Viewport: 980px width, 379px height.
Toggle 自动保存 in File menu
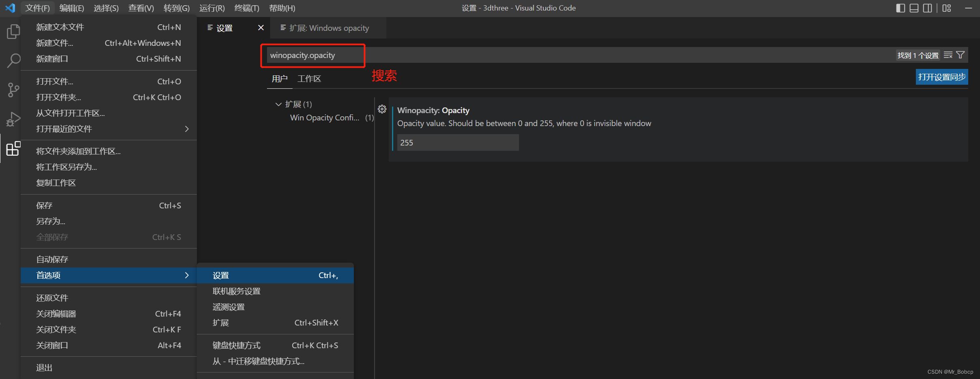coord(109,259)
